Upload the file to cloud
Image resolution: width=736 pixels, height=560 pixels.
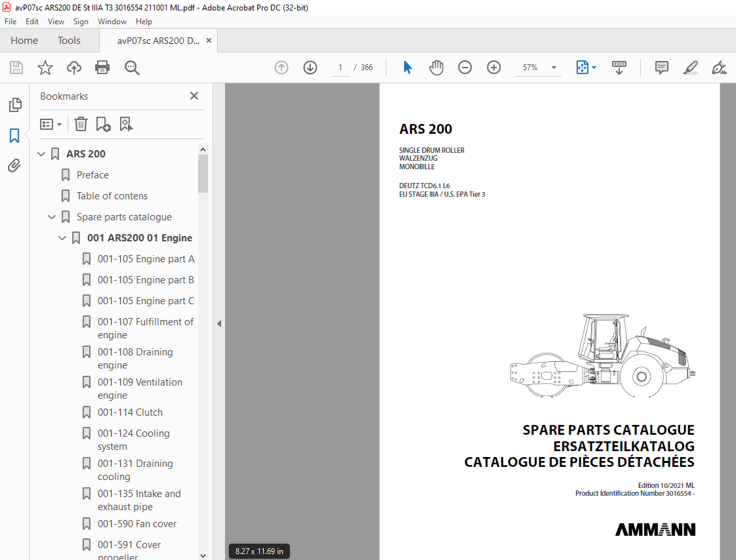[73, 68]
